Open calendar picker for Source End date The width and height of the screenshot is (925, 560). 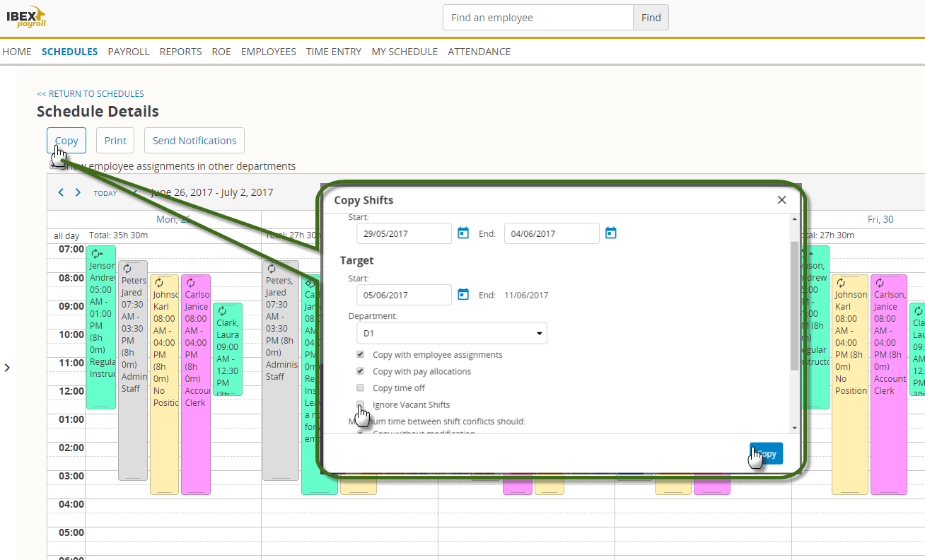click(611, 233)
